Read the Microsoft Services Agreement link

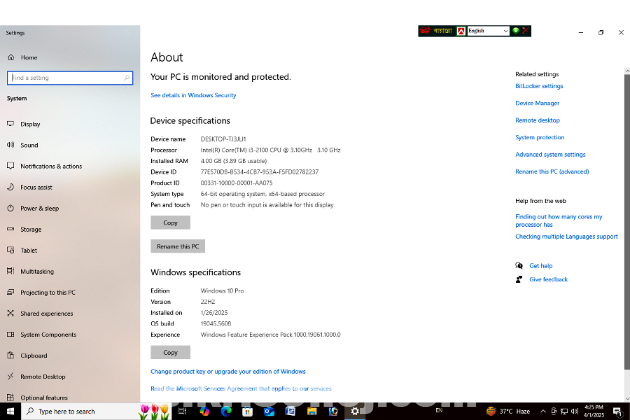click(241, 389)
